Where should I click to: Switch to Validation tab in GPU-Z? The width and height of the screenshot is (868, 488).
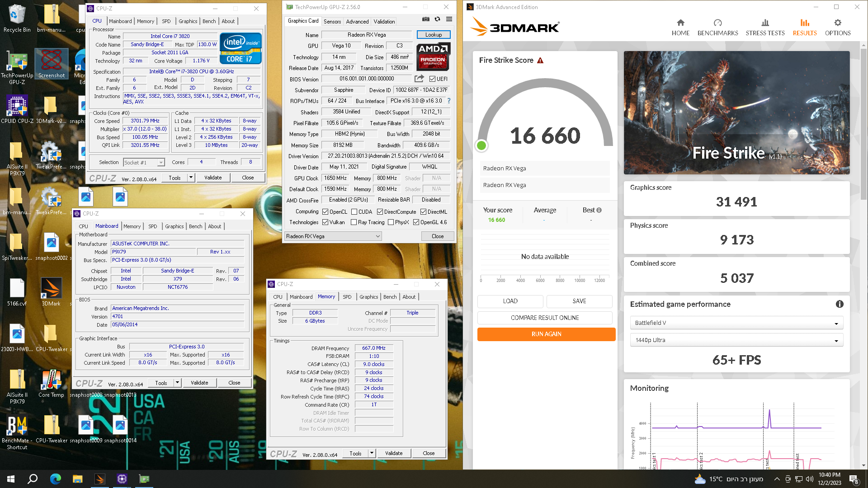point(384,21)
